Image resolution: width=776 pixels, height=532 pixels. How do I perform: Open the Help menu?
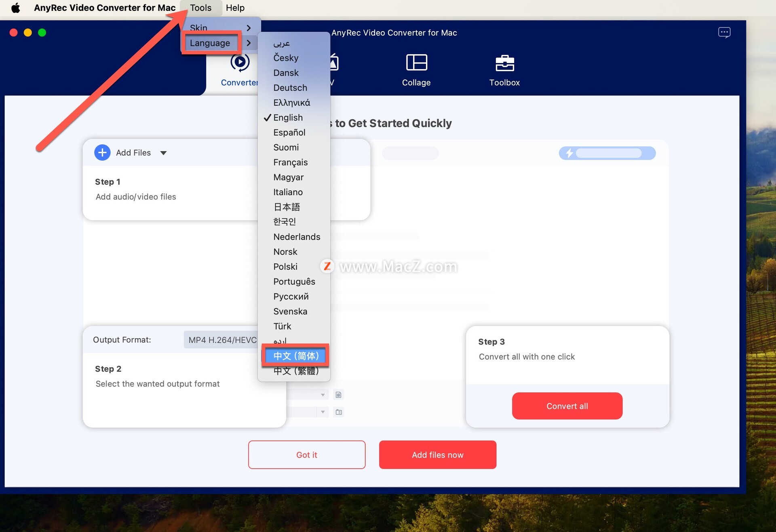click(235, 8)
